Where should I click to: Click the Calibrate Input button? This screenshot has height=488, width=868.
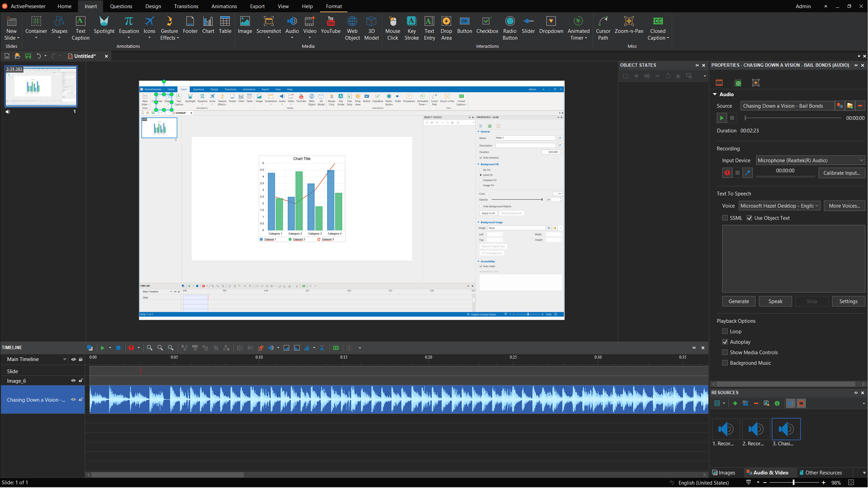click(841, 173)
